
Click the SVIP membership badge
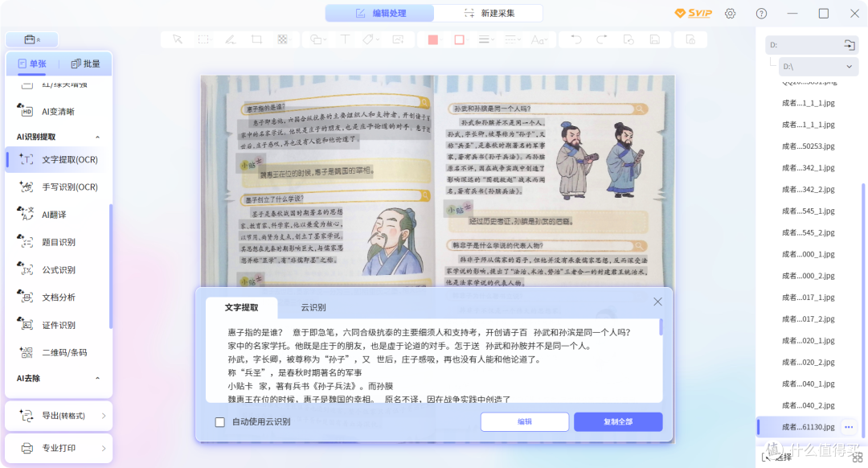tap(693, 14)
